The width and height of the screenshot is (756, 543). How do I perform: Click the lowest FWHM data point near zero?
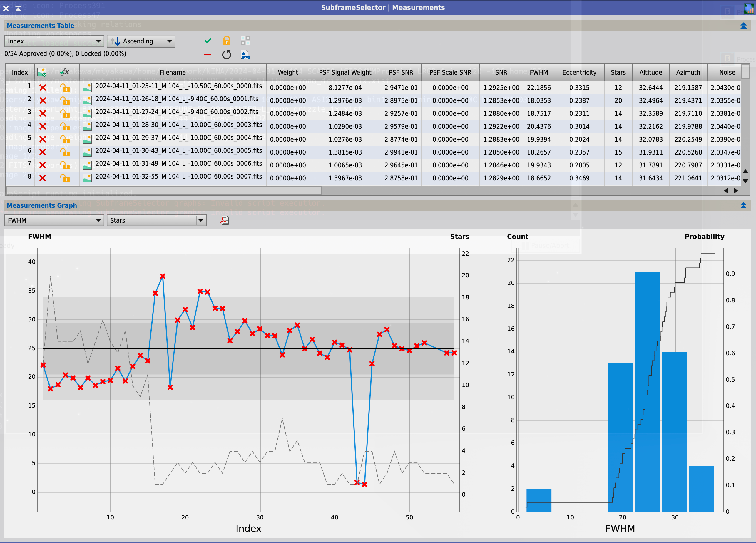[x=364, y=484]
